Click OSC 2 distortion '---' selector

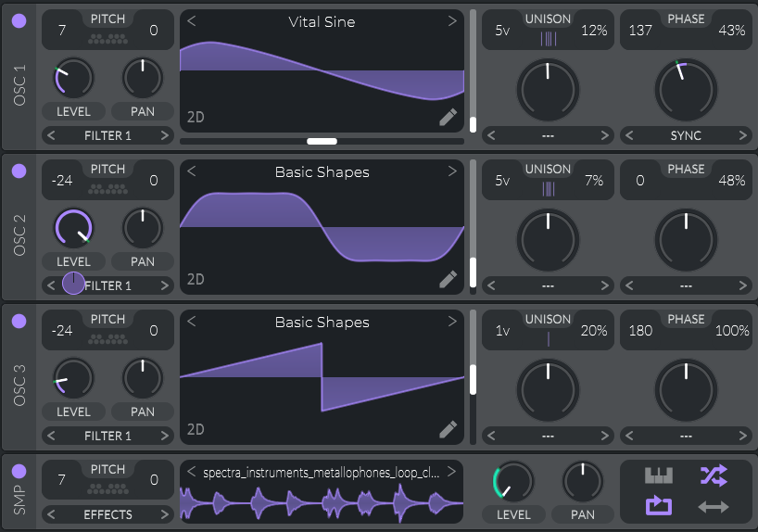point(686,285)
